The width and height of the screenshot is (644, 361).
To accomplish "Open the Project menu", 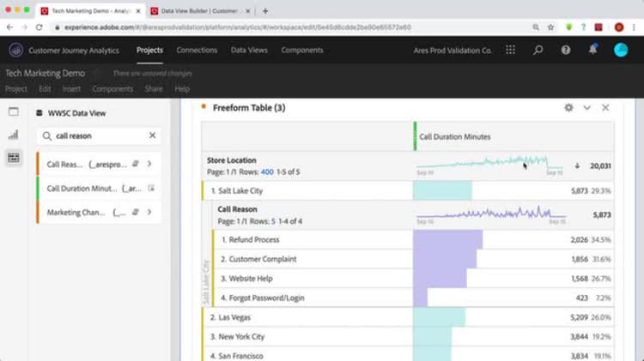I will coord(16,88).
